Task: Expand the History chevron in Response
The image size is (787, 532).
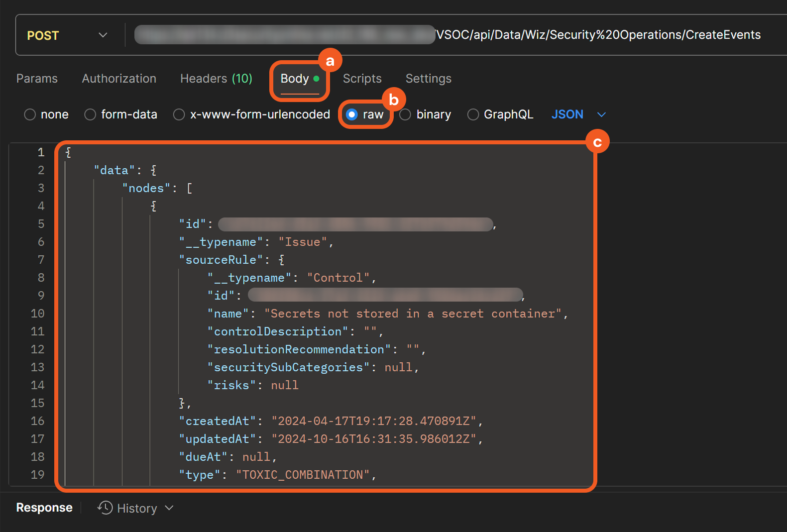Action: (x=169, y=508)
